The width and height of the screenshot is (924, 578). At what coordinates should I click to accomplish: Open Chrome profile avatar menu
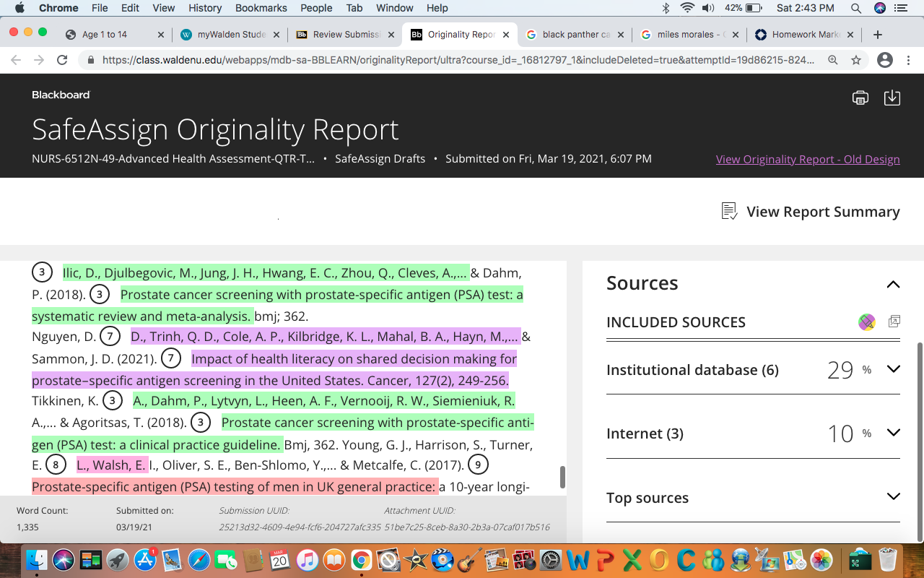tap(885, 61)
